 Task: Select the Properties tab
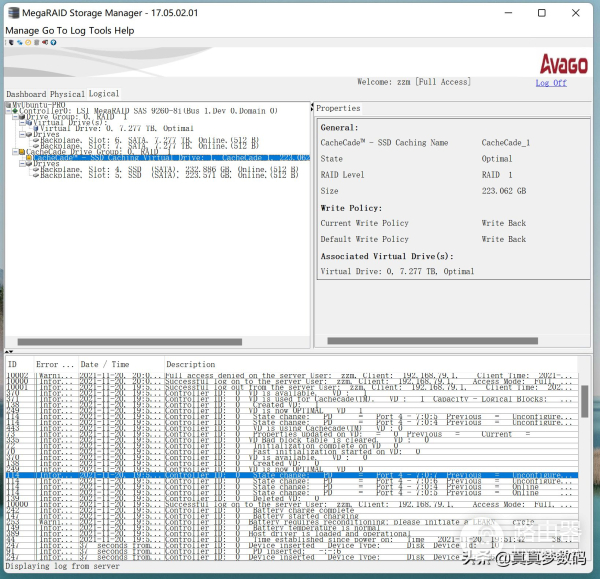pos(338,108)
